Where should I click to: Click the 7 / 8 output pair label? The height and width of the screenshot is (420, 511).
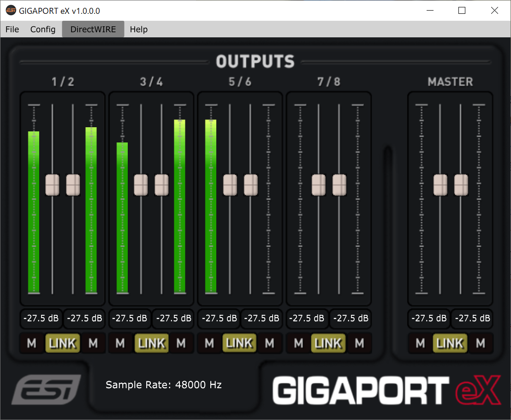click(329, 82)
